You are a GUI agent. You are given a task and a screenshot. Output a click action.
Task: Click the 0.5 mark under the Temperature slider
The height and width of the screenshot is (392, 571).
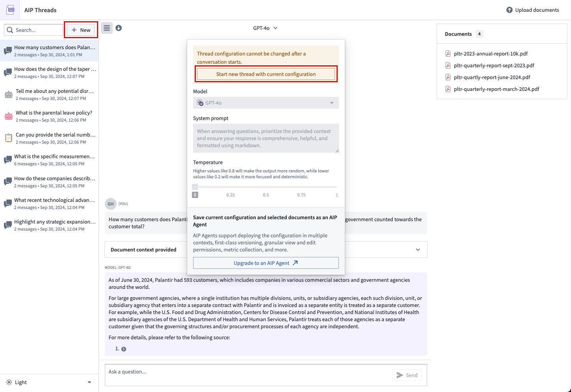click(x=266, y=195)
